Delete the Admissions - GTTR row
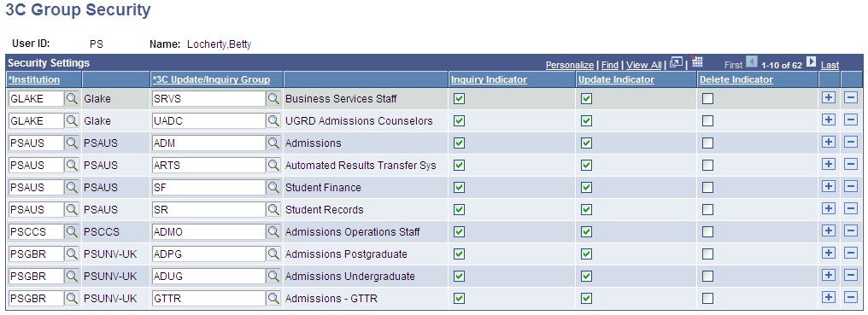868x315 pixels. tap(851, 297)
